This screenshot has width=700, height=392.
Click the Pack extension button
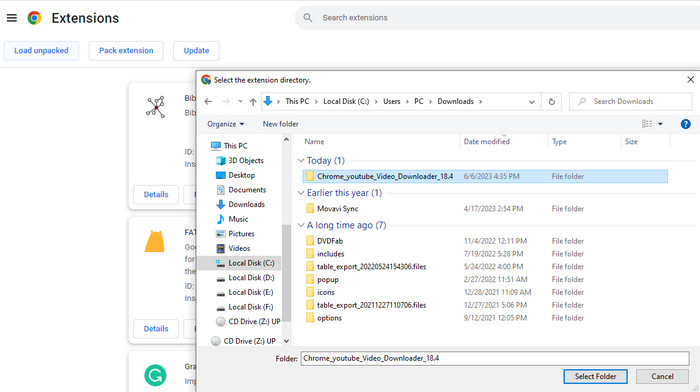click(x=126, y=50)
